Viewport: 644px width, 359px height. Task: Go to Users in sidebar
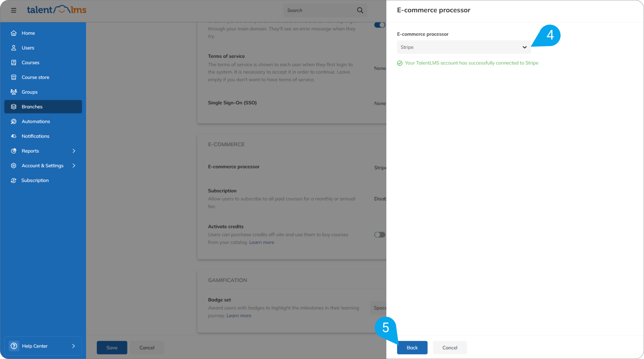43,48
